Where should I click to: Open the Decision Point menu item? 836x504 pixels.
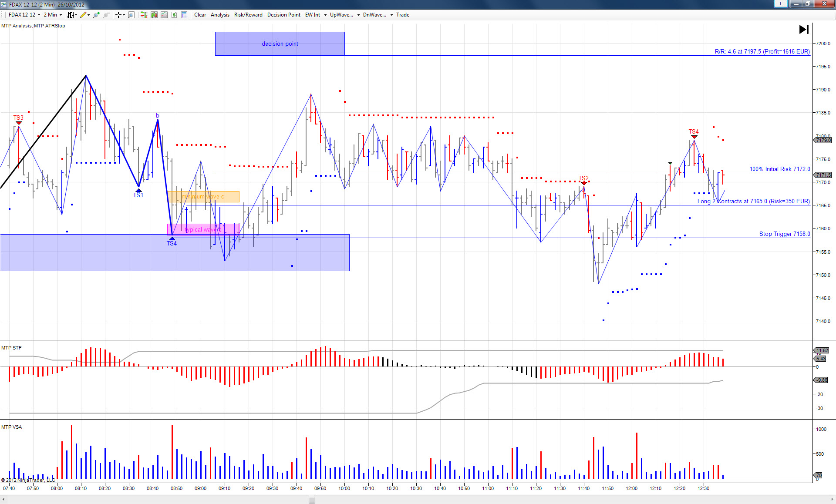point(284,15)
